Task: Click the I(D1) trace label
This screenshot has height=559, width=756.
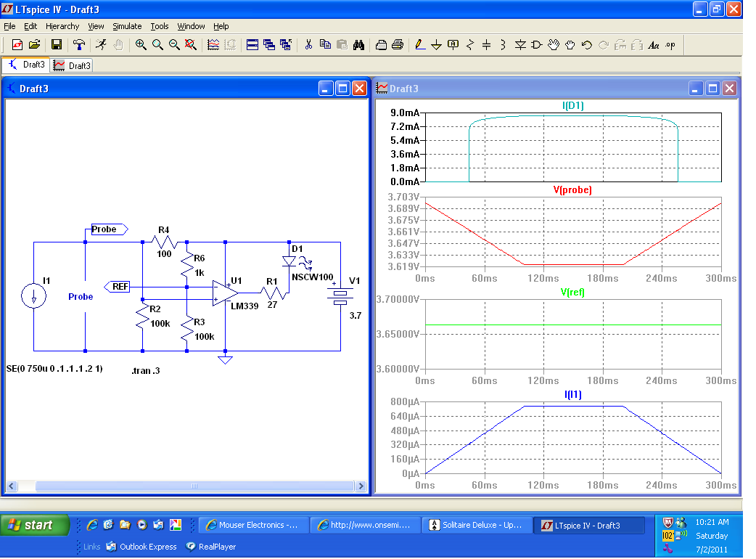Action: coord(572,105)
